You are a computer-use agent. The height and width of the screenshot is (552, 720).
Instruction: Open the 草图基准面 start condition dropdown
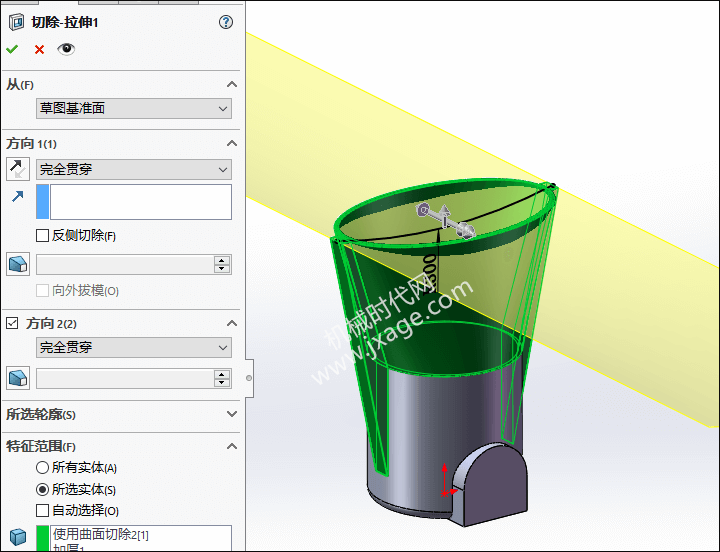pos(133,108)
